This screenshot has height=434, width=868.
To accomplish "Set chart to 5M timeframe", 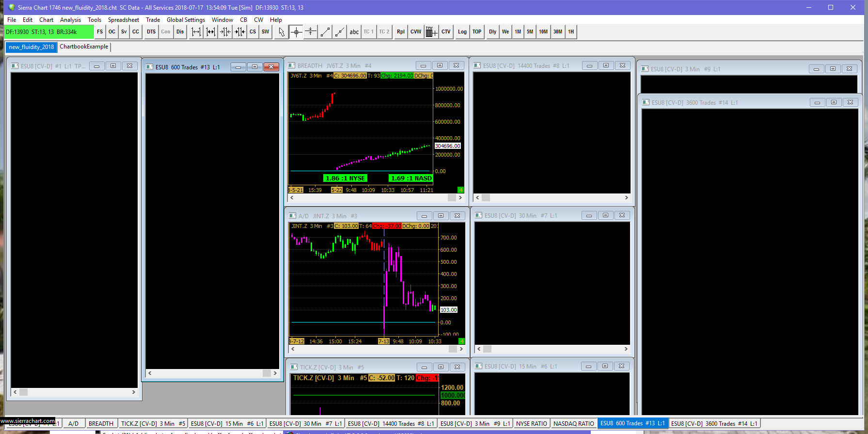I will pos(530,32).
